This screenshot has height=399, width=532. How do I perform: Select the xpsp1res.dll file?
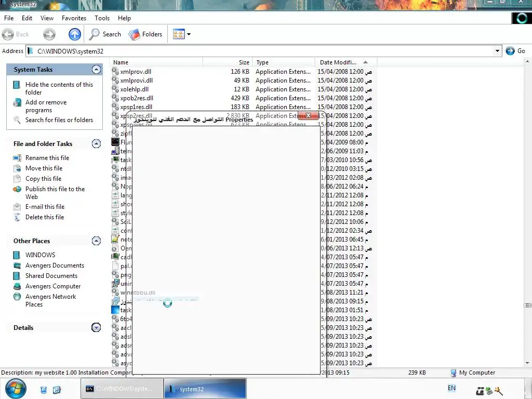(x=136, y=107)
